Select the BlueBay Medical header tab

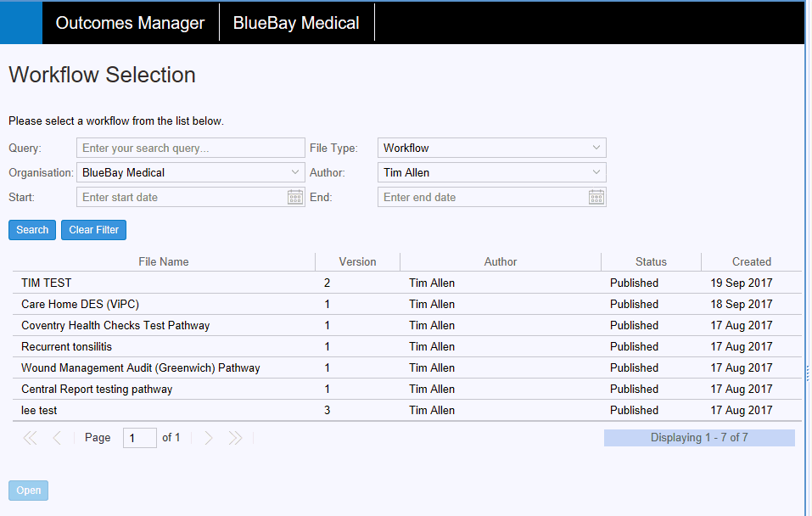point(296,23)
